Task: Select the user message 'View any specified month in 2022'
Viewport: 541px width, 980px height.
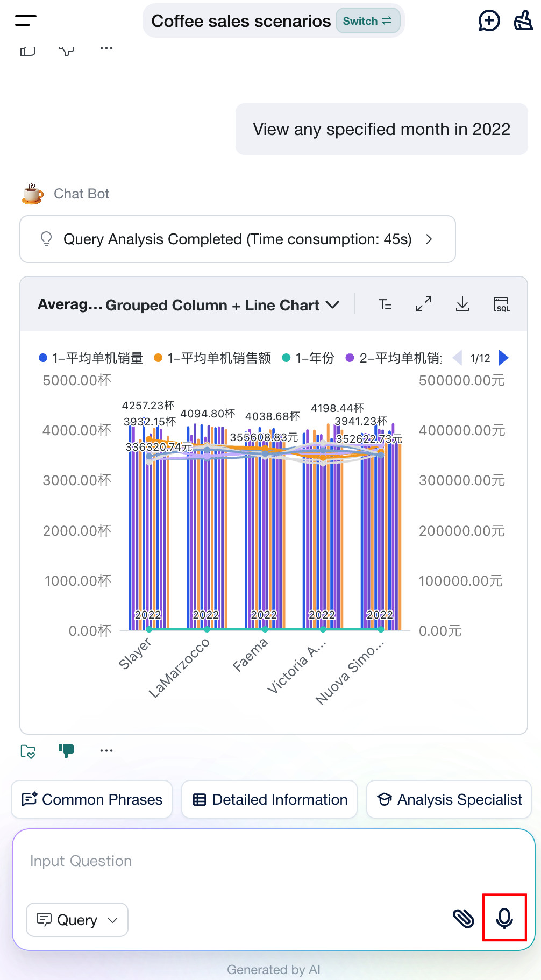Action: point(382,129)
